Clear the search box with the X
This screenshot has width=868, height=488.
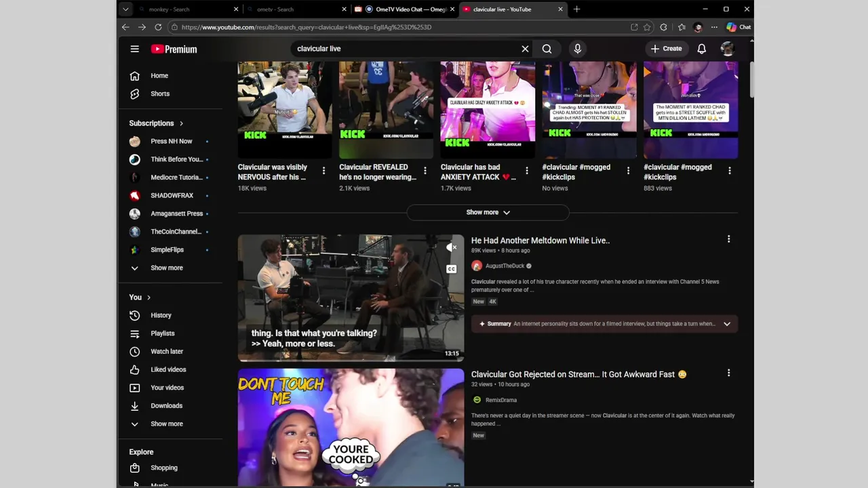(x=525, y=49)
